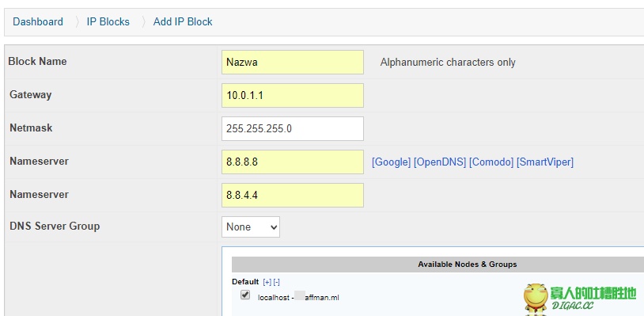Go to IP Blocks breadcrumb
Image resolution: width=644 pixels, height=316 pixels.
coord(108,21)
